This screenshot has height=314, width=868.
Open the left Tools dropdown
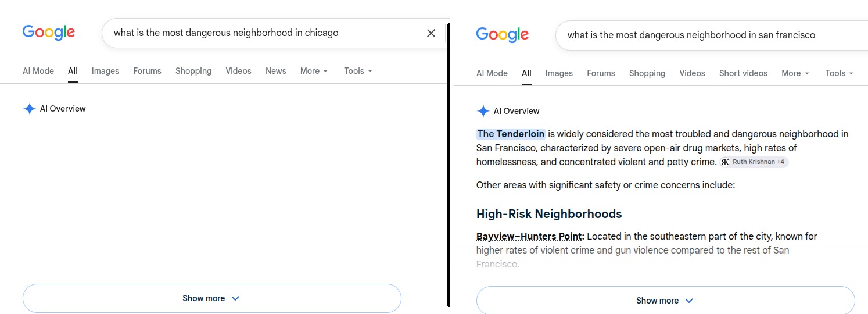pos(358,71)
